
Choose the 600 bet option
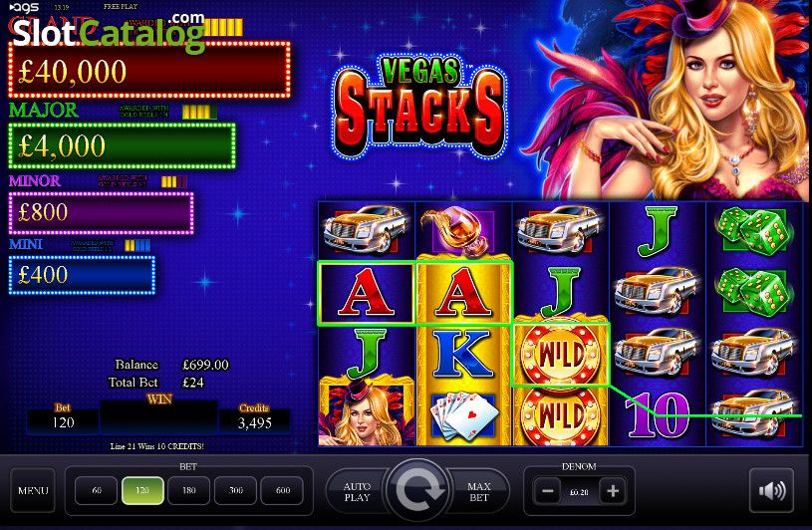click(x=282, y=490)
